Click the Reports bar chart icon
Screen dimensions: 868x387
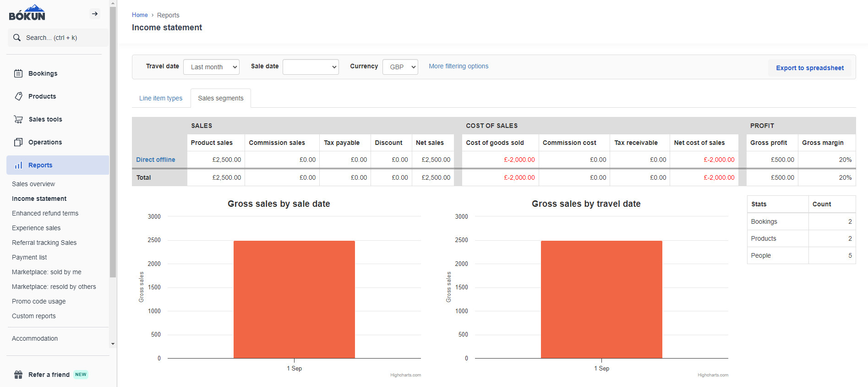tap(18, 165)
